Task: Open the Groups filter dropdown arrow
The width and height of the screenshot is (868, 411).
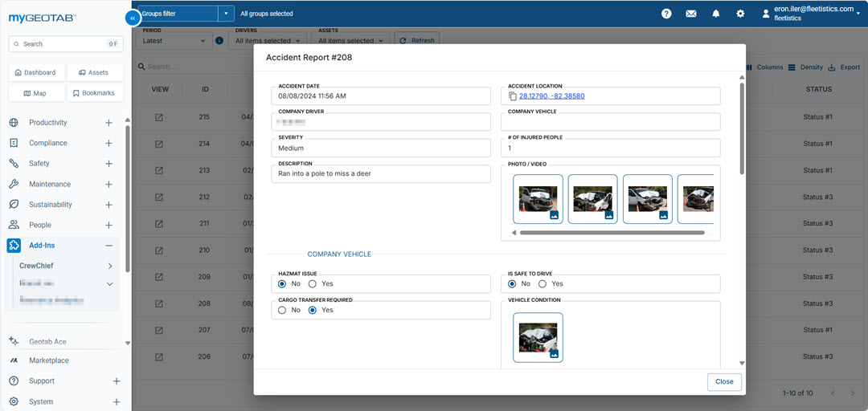Action: point(226,14)
